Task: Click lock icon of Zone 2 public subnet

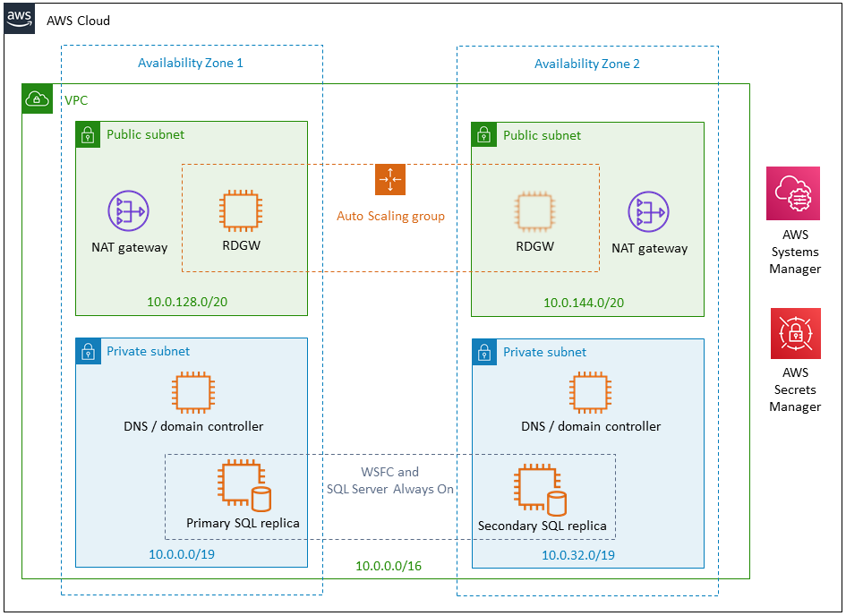Action: pyautogui.click(x=484, y=135)
